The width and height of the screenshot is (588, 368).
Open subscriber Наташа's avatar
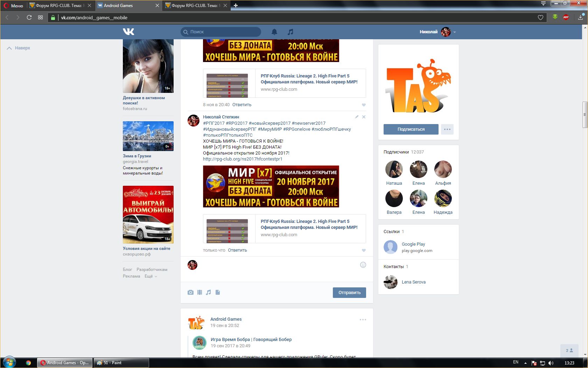[x=394, y=169]
